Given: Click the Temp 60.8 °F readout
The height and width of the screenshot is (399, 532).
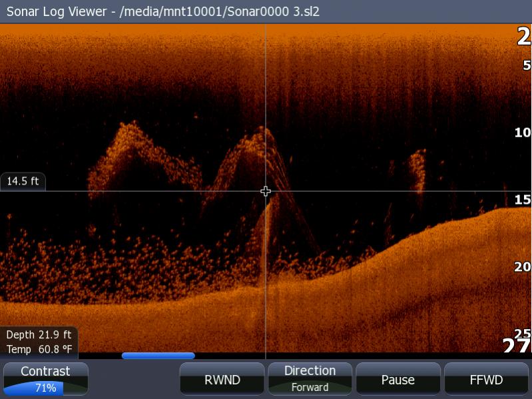Looking at the screenshot, I should (x=39, y=349).
